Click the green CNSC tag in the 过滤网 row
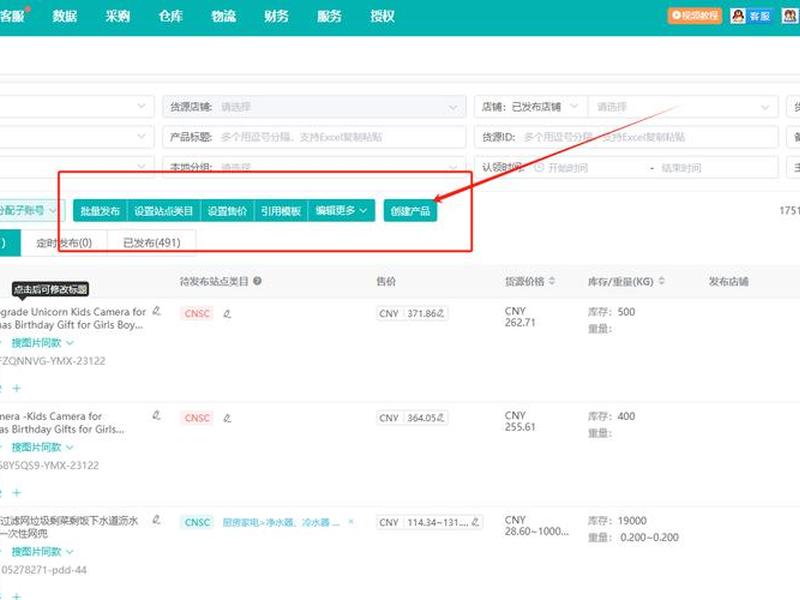This screenshot has height=600, width=800. click(x=197, y=522)
